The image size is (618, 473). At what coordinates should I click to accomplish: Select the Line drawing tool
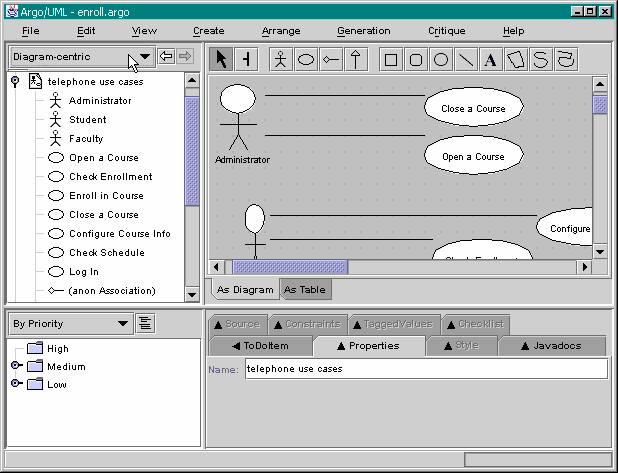coord(466,60)
